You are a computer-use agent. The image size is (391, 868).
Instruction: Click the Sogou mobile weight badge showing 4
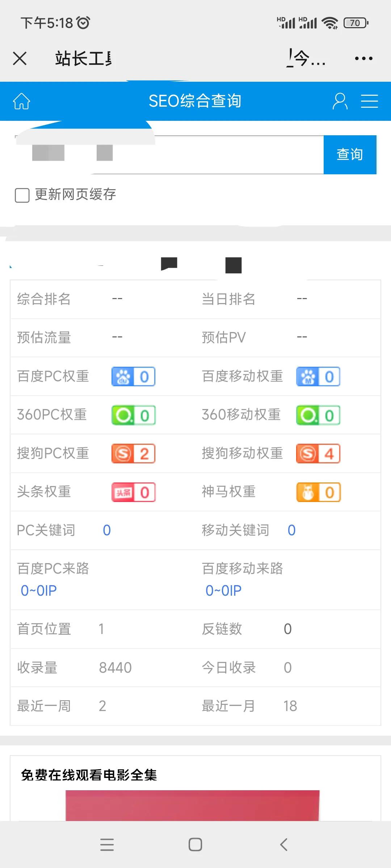318,454
